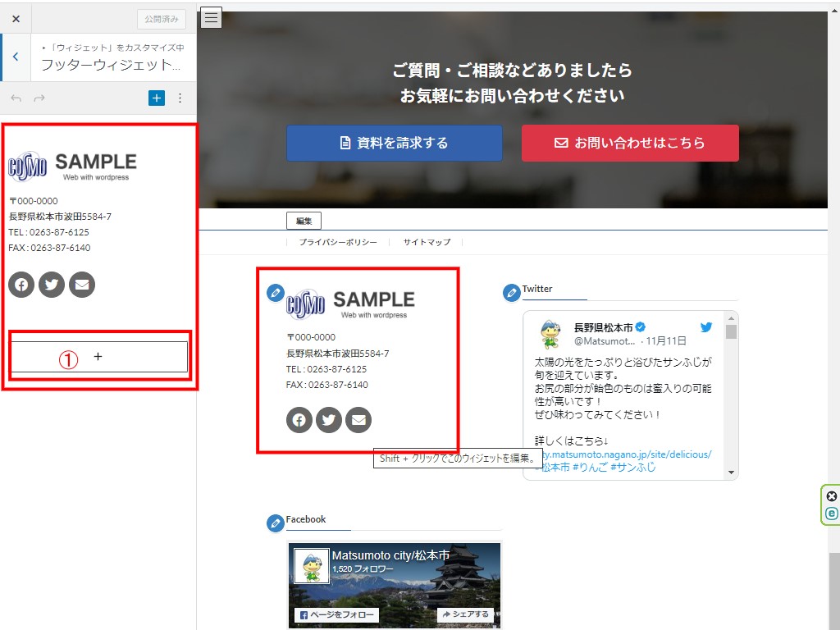Go back using the left chevron arrow
This screenshot has height=630, width=840.
16,57
